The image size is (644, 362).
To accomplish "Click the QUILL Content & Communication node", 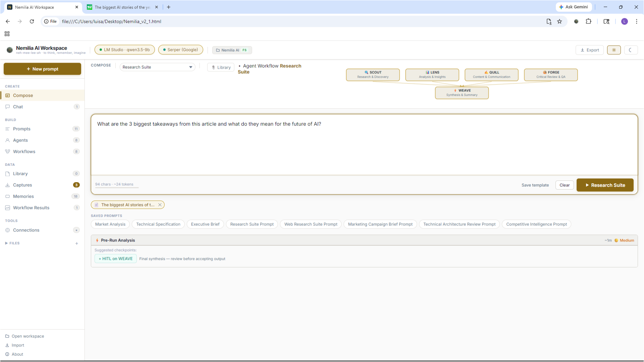I will tap(491, 74).
